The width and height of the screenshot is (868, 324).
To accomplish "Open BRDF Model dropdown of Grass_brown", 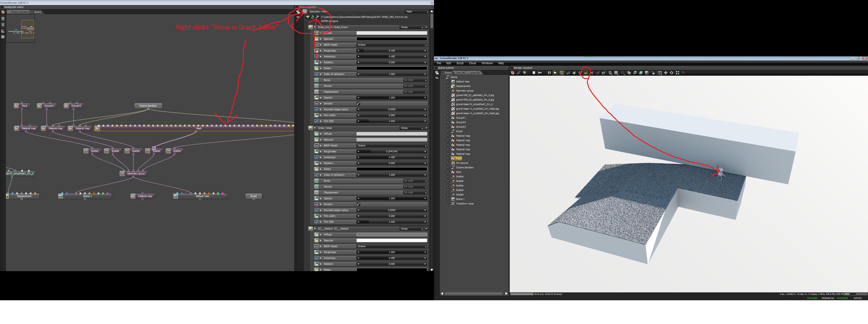I will [x=392, y=45].
